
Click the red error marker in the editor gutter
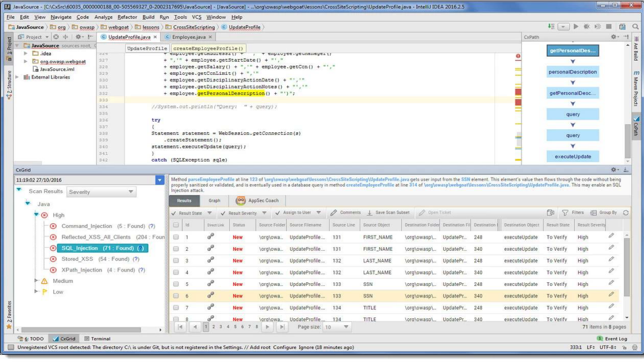[x=518, y=56]
